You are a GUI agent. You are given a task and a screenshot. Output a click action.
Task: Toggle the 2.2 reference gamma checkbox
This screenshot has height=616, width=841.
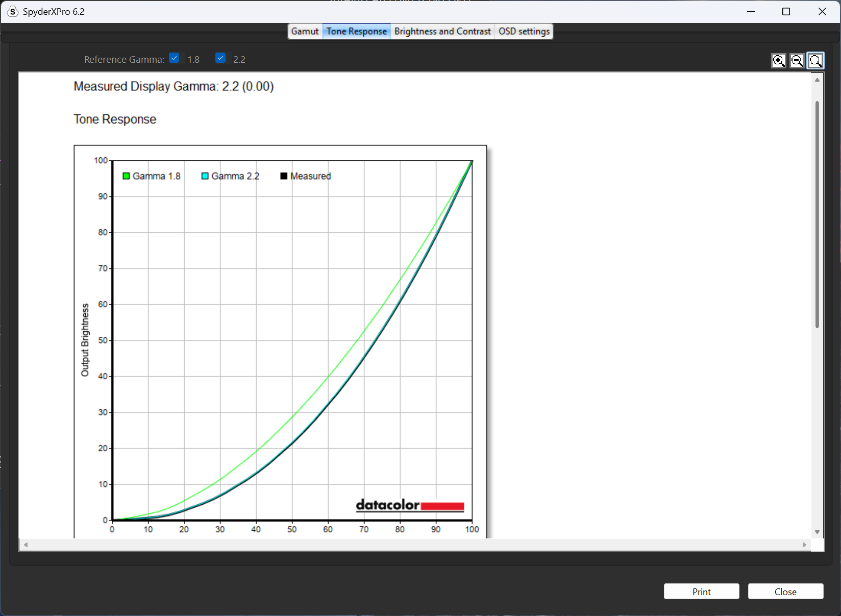click(x=220, y=58)
